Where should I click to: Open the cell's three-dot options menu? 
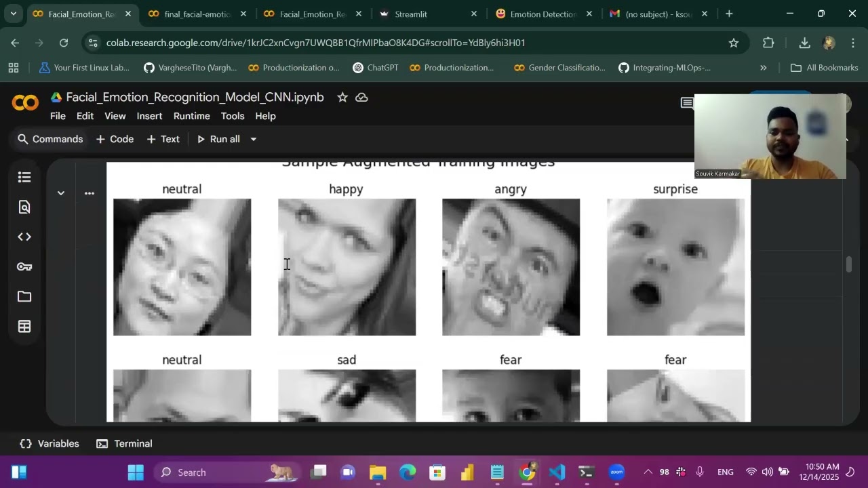pyautogui.click(x=89, y=193)
